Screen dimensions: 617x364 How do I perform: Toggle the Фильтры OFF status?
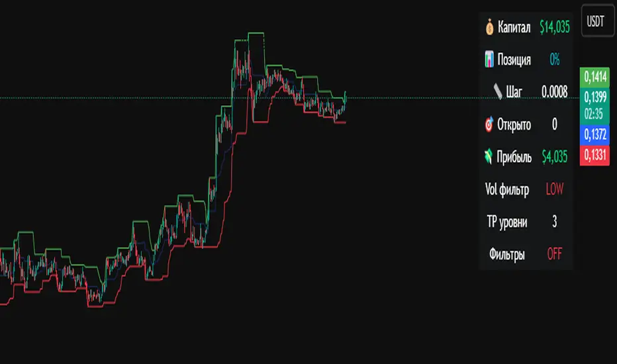(x=554, y=254)
